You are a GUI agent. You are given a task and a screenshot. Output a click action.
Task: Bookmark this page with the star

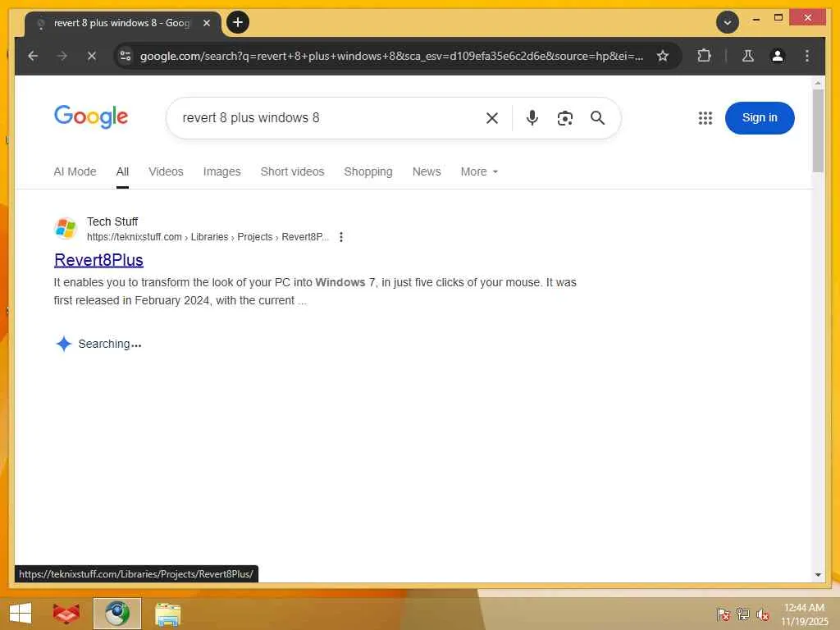click(x=663, y=56)
